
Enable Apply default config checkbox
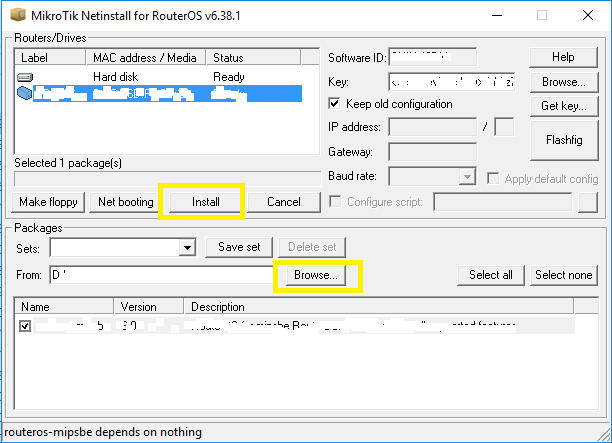coord(493,179)
